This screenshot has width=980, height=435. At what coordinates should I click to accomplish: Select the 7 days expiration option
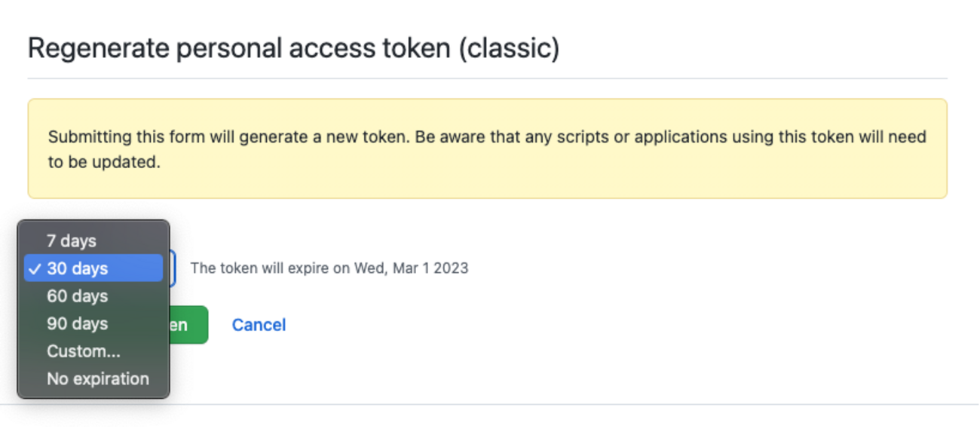72,241
